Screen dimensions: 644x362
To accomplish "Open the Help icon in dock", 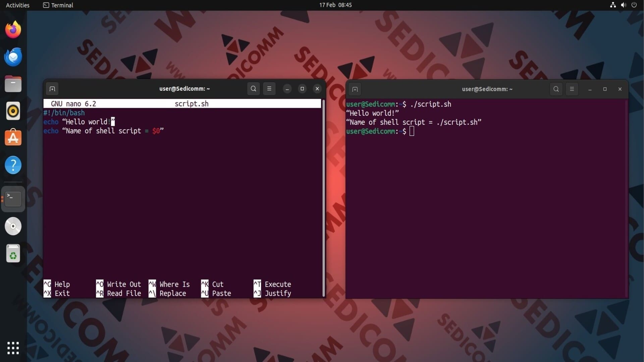I will click(13, 165).
